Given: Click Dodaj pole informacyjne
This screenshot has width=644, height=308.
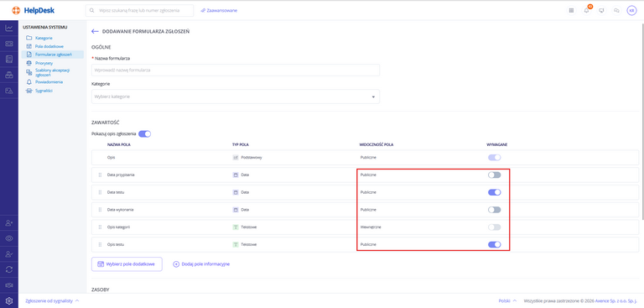Looking at the screenshot, I should click(201, 264).
